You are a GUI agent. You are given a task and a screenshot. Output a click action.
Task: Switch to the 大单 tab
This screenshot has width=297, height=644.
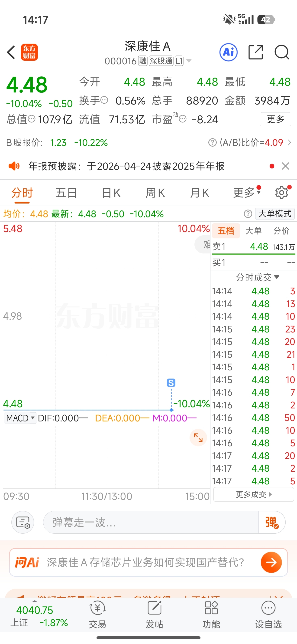tap(254, 231)
